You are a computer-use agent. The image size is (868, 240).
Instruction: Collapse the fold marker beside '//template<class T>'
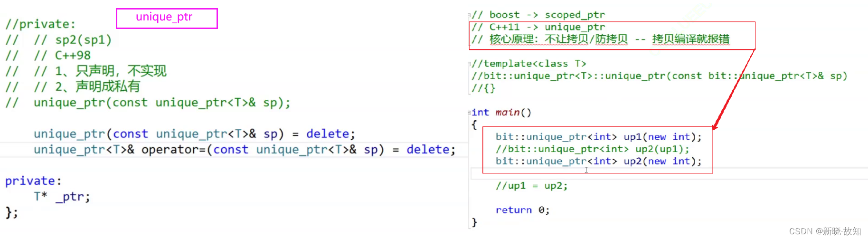tap(469, 64)
